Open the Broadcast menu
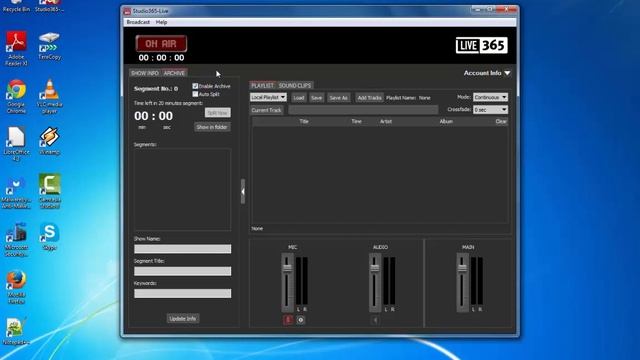Image resolution: width=640 pixels, height=360 pixels. [138, 22]
